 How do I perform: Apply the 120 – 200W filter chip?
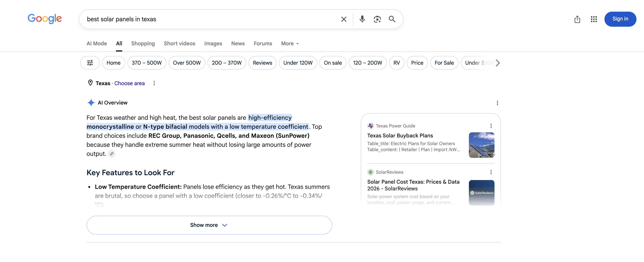pyautogui.click(x=368, y=63)
